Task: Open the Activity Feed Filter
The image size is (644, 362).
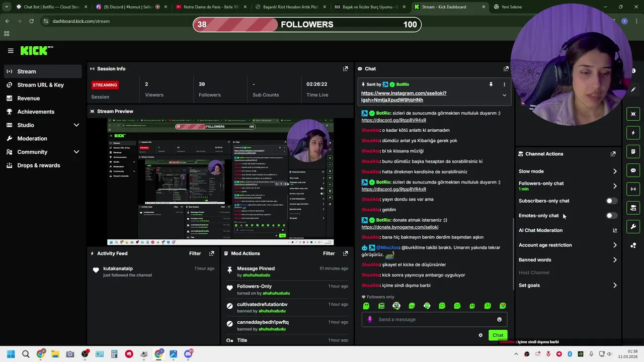Action: click(195, 253)
